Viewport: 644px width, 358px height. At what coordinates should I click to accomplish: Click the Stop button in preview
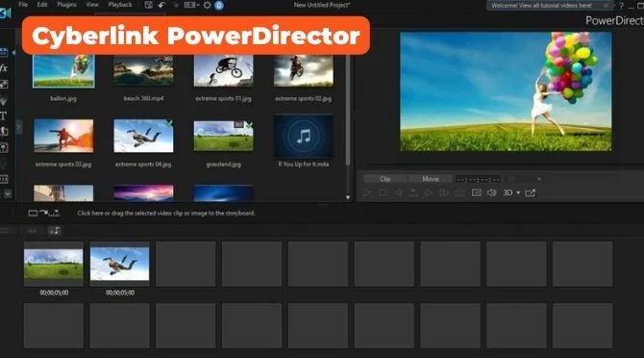coord(382,192)
